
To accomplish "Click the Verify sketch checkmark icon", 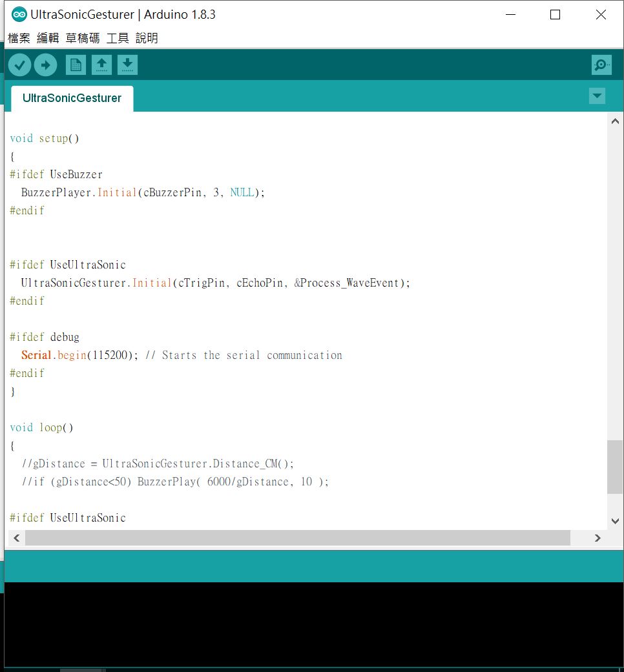I will (19, 65).
